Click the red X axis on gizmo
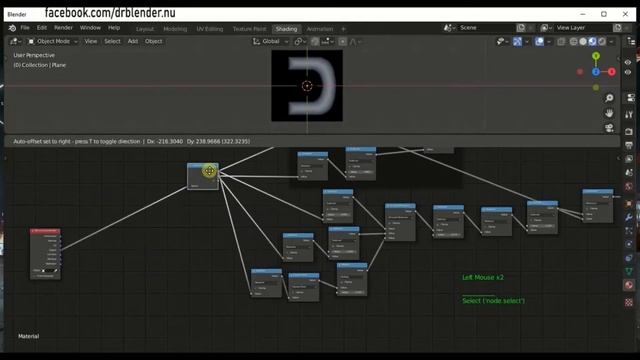Screen dimensions: 640x360 (611, 72)
